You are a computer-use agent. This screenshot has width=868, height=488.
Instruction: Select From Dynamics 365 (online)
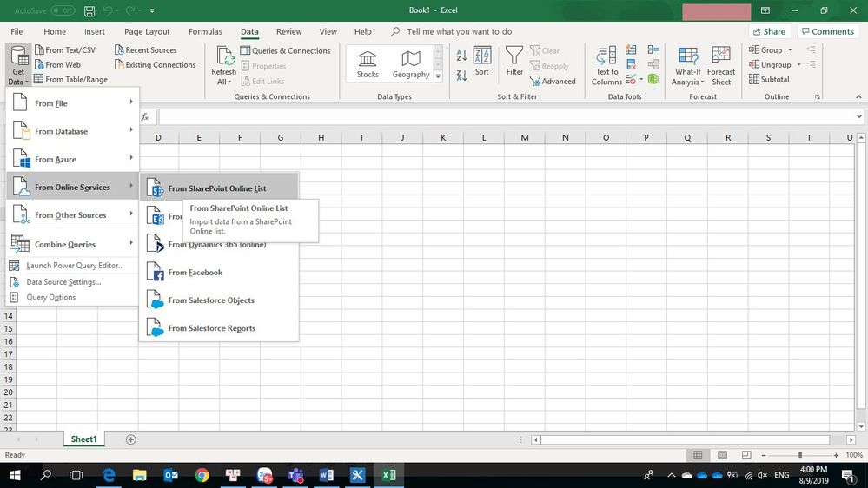[x=219, y=245]
